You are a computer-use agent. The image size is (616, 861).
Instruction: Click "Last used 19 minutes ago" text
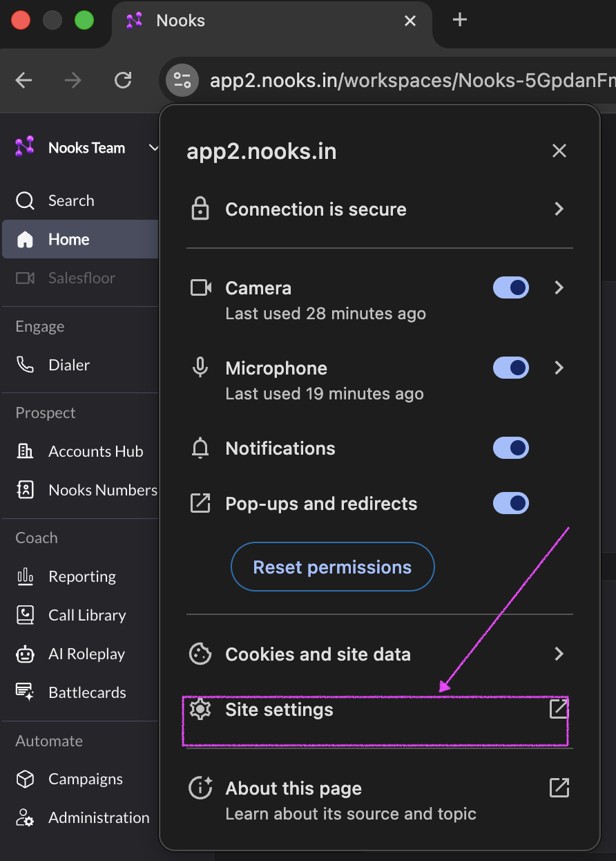[325, 394]
